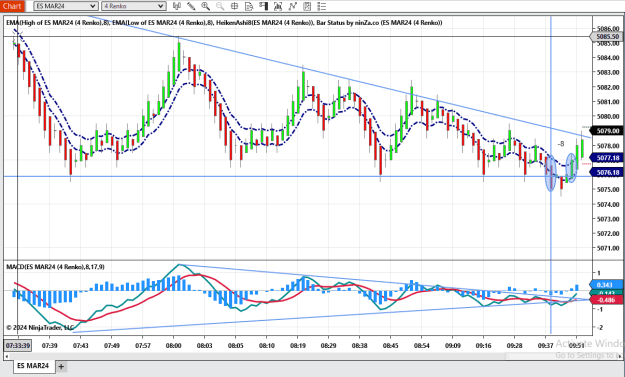Screen dimensions: 625x377
Task: Click the 08:29 time axis label
Action: 328,346
